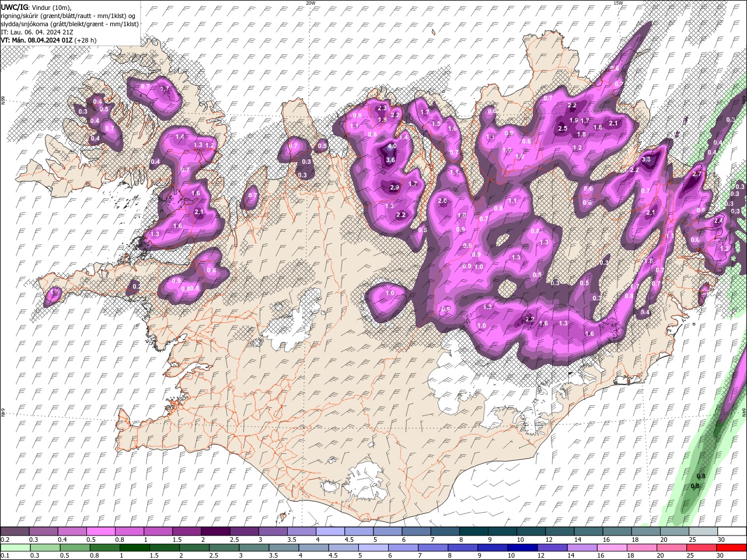
Task: Click the snowfall value '3.6' on map
Action: tap(390, 160)
